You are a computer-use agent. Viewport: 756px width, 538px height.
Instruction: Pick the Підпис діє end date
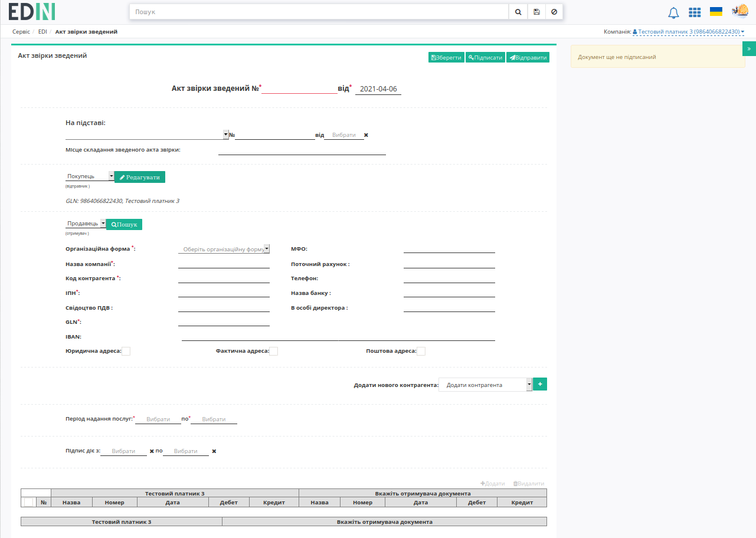pos(186,451)
